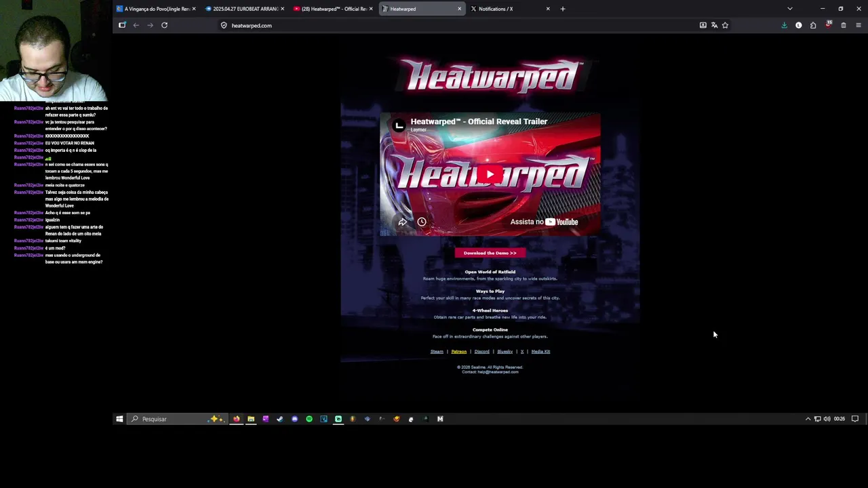Play the Heatwarped reveal trailer video
Image resolution: width=868 pixels, height=488 pixels.
(490, 175)
